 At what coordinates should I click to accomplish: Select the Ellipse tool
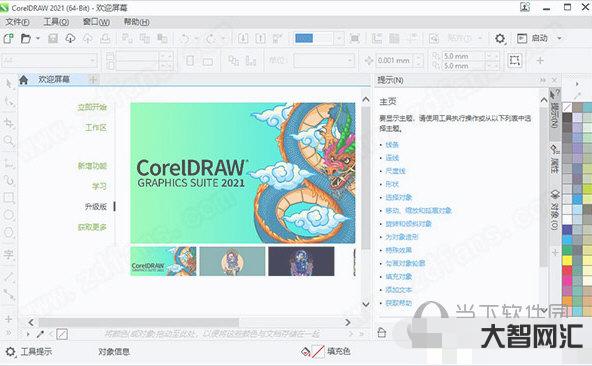(x=9, y=215)
